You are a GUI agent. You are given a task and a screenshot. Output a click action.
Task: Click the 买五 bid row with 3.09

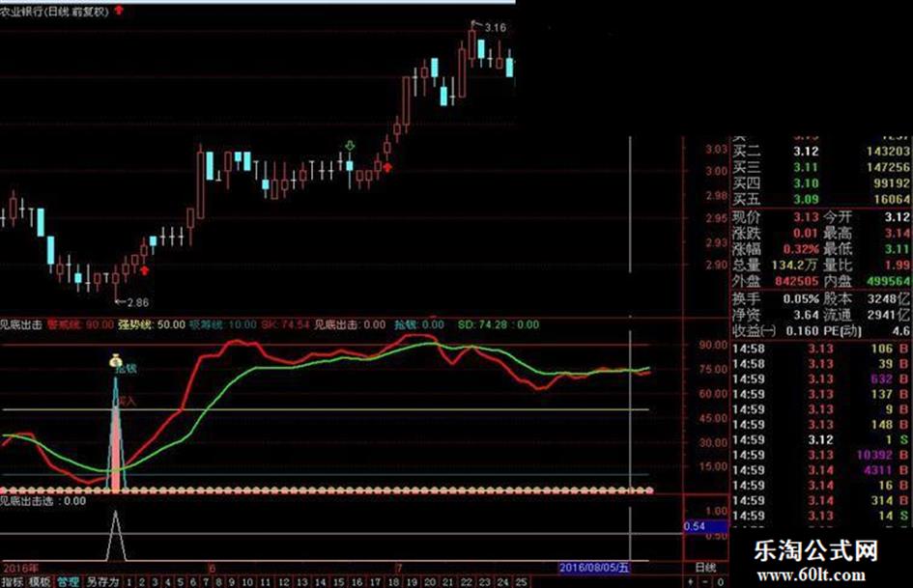tap(821, 199)
